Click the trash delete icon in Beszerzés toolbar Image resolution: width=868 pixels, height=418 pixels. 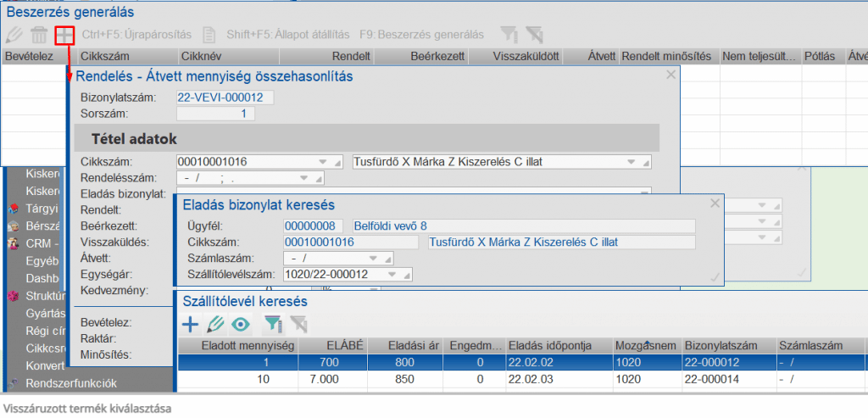pos(39,35)
